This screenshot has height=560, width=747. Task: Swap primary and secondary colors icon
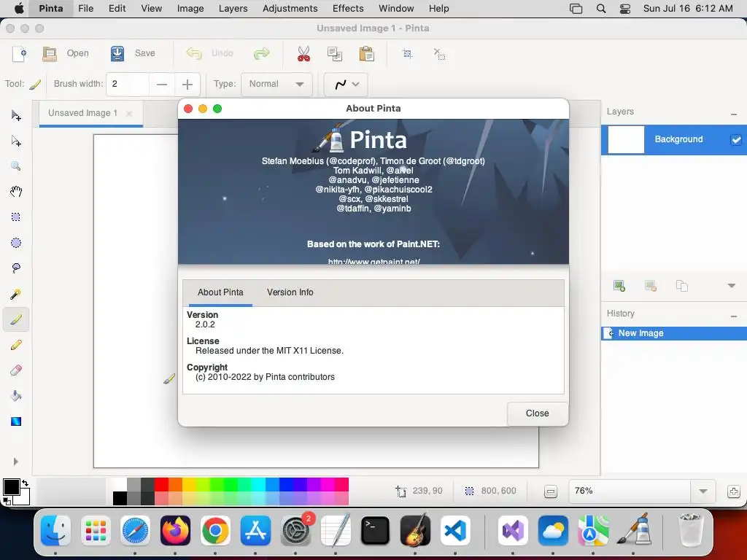[x=26, y=483]
